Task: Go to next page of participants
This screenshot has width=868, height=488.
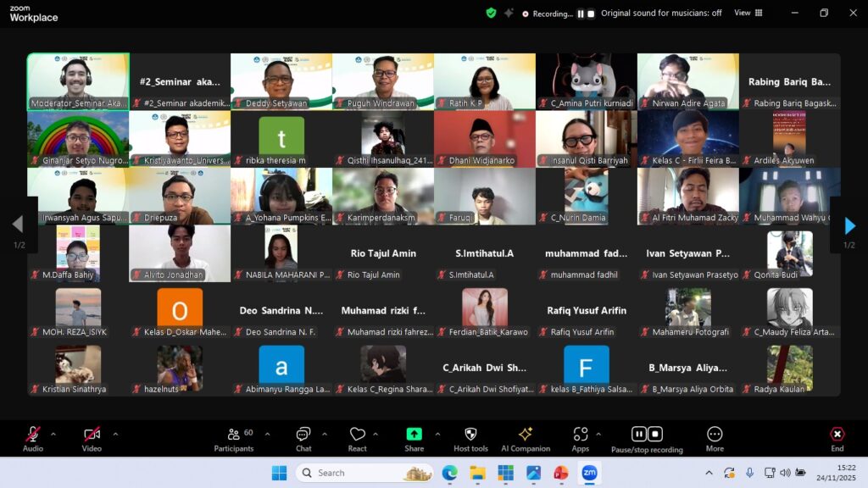Action: tap(849, 225)
